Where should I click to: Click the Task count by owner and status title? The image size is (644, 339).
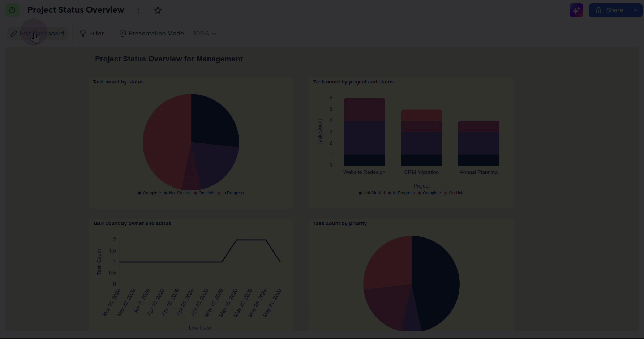click(x=132, y=223)
